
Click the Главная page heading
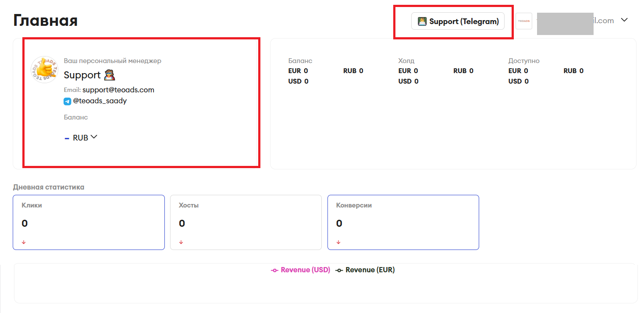click(x=46, y=20)
